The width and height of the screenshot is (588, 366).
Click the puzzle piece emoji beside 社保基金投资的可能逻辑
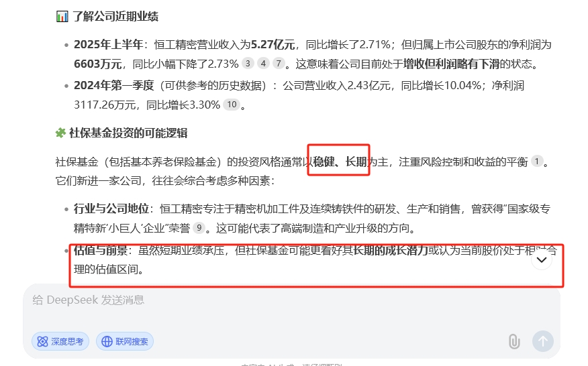61,133
